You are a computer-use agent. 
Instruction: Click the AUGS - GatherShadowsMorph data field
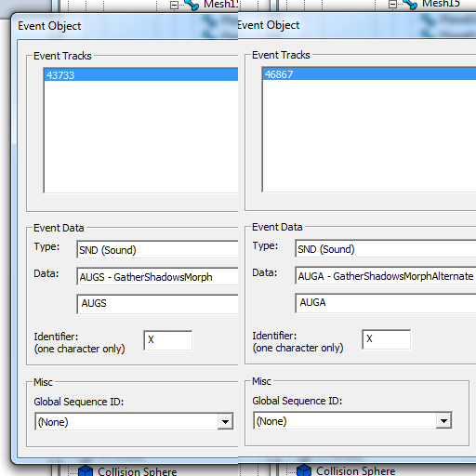point(157,277)
